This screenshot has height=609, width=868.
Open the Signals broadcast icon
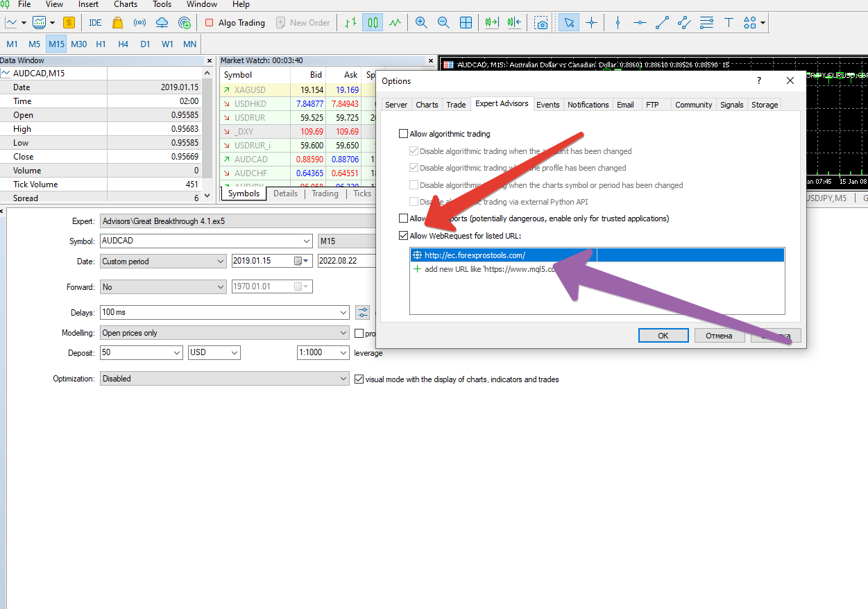[x=139, y=22]
